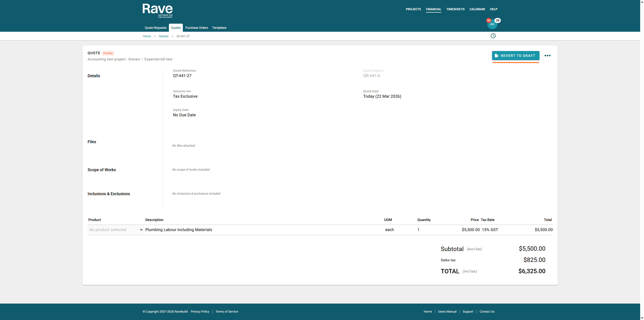Open the clock history icon

493,36
